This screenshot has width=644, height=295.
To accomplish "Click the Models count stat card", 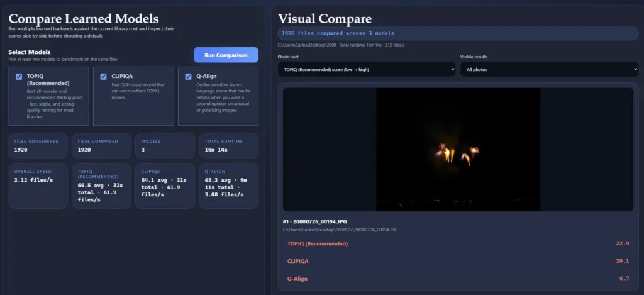I will click(x=165, y=146).
